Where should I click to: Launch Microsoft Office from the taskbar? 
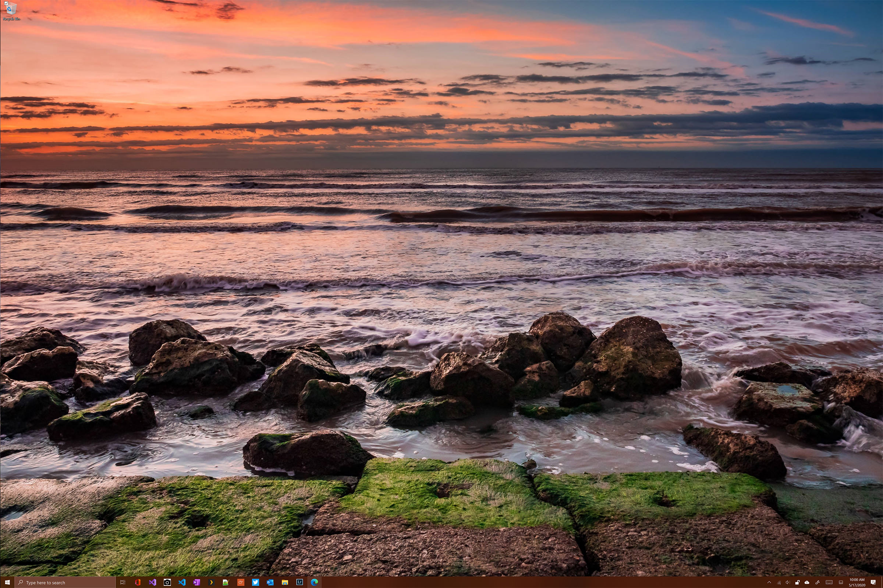[x=137, y=582]
